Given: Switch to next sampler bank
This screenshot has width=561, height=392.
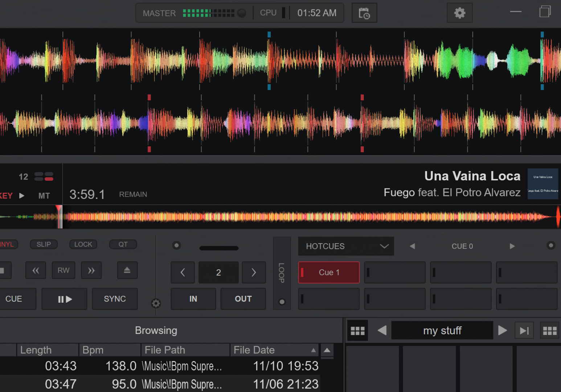Looking at the screenshot, I should pos(502,331).
